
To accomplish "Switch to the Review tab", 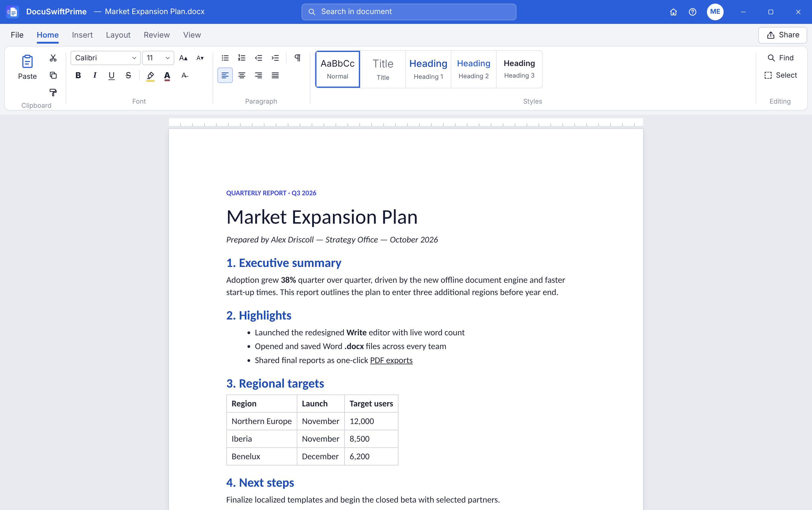I will pyautogui.click(x=157, y=35).
